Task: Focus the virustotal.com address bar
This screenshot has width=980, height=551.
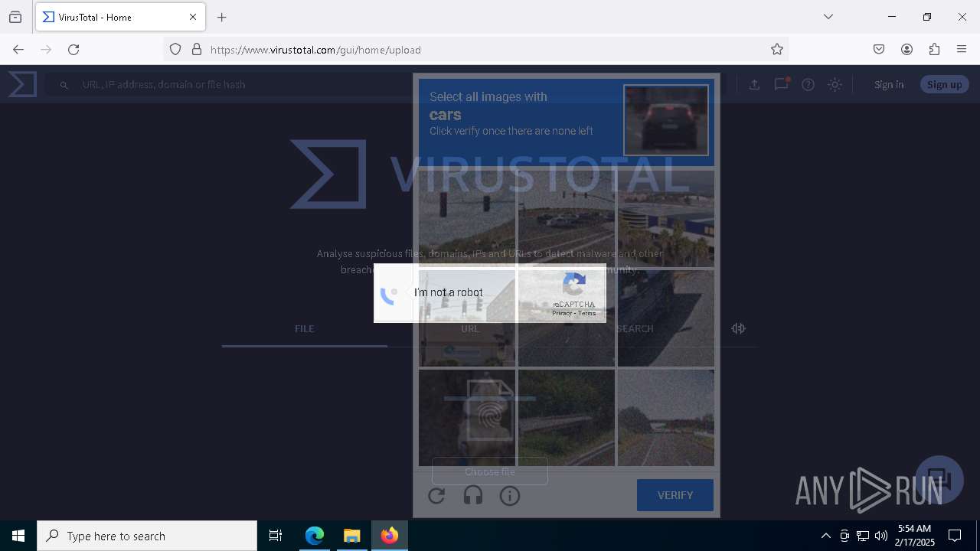Action: (475, 50)
